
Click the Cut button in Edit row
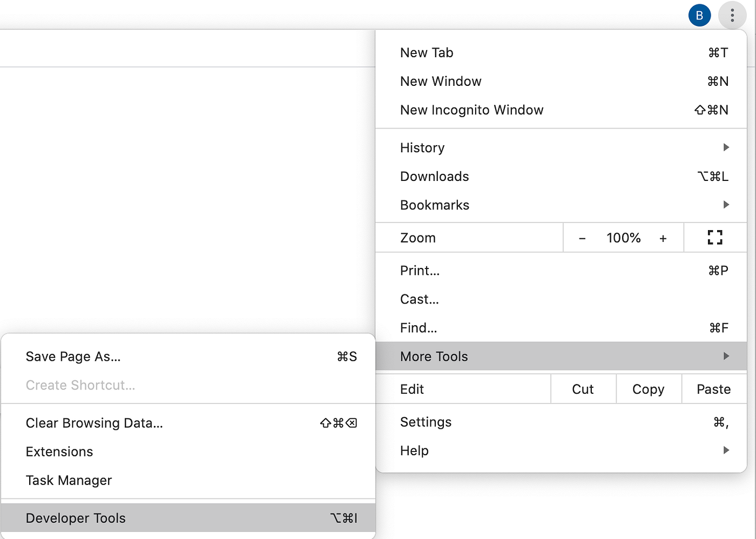click(583, 389)
